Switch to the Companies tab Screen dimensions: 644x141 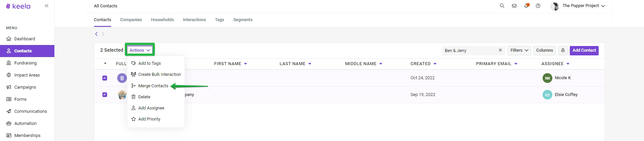(x=131, y=20)
